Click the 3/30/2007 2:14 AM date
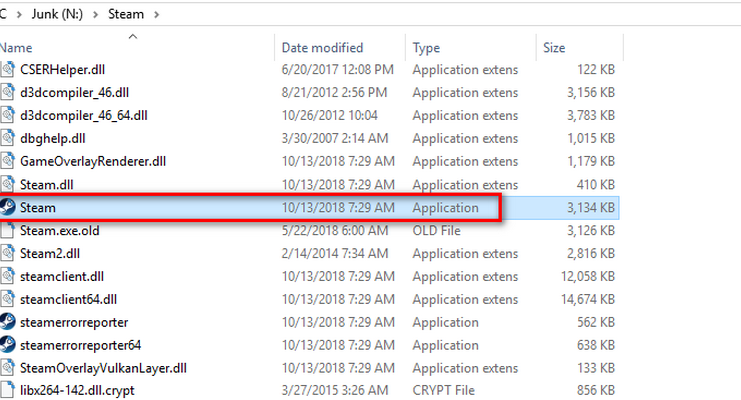Screen dimensions: 741x400 (335, 139)
